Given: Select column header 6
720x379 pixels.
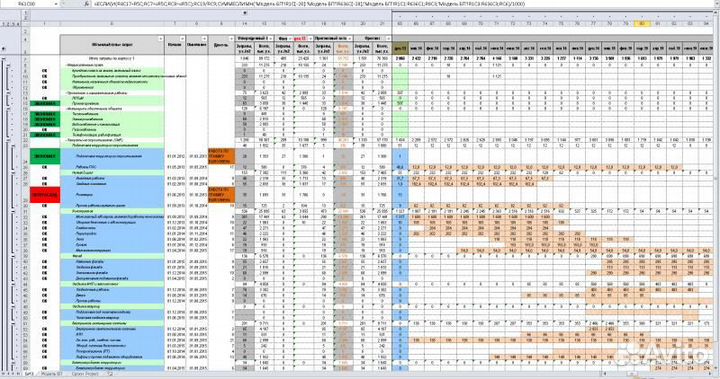Looking at the screenshot, I should (x=112, y=23).
